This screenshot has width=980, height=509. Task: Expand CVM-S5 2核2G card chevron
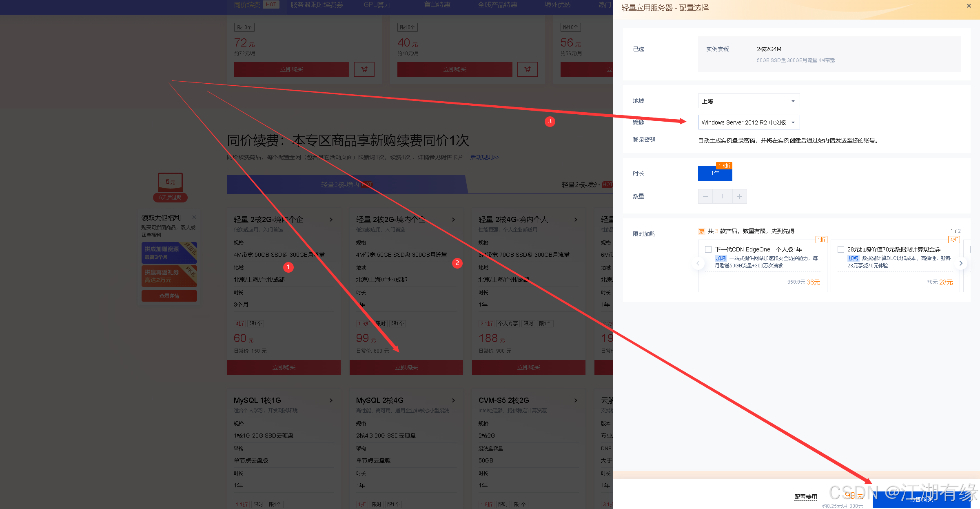(x=576, y=400)
